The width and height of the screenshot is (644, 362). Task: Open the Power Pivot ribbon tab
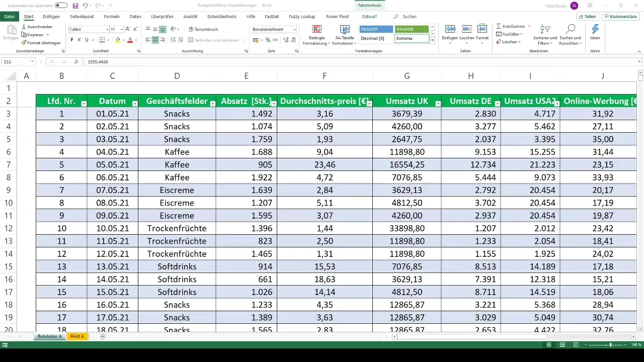point(337,17)
